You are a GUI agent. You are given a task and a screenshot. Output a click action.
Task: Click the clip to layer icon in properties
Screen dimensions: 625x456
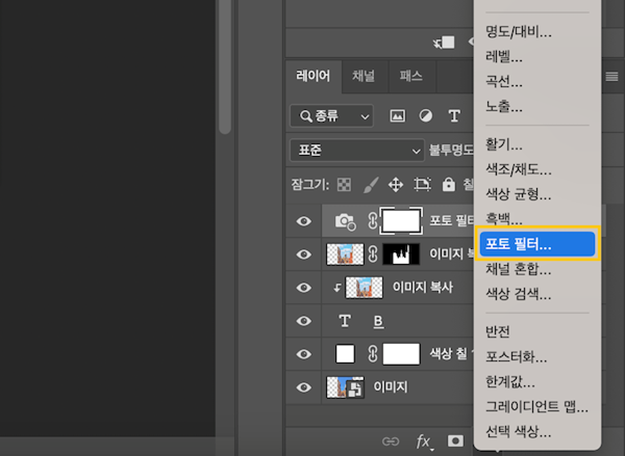(444, 43)
